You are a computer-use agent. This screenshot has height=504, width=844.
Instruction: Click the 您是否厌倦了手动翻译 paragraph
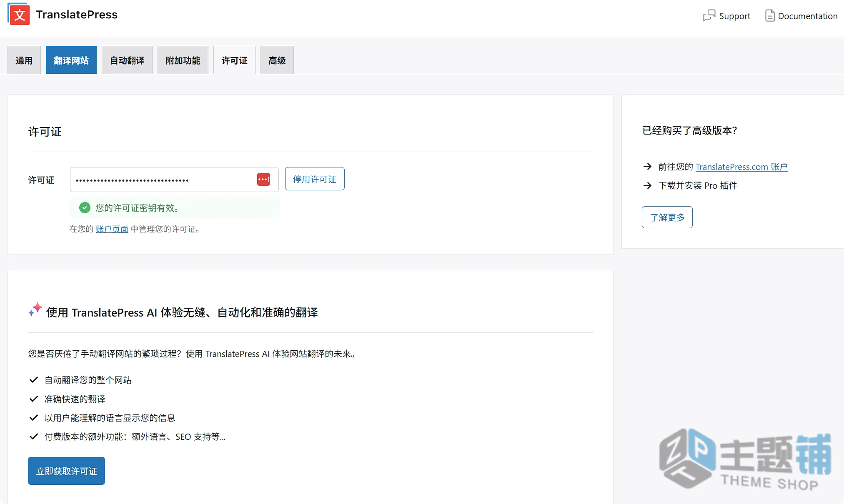(192, 354)
